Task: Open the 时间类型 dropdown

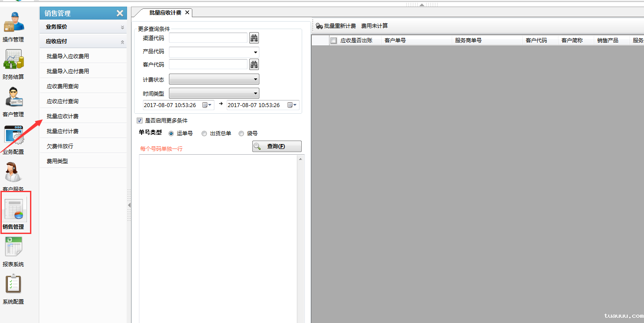Action: [x=255, y=93]
